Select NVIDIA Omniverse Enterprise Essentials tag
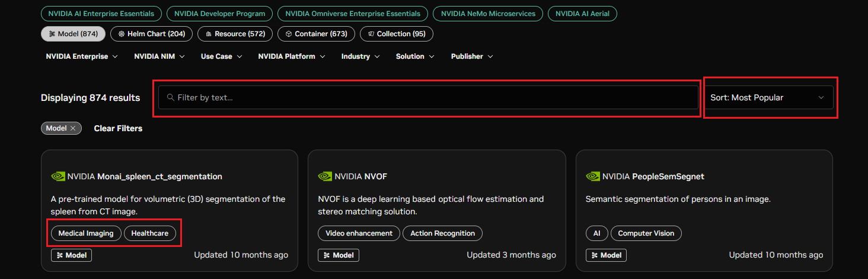Image resolution: width=868 pixels, height=279 pixels. [353, 14]
